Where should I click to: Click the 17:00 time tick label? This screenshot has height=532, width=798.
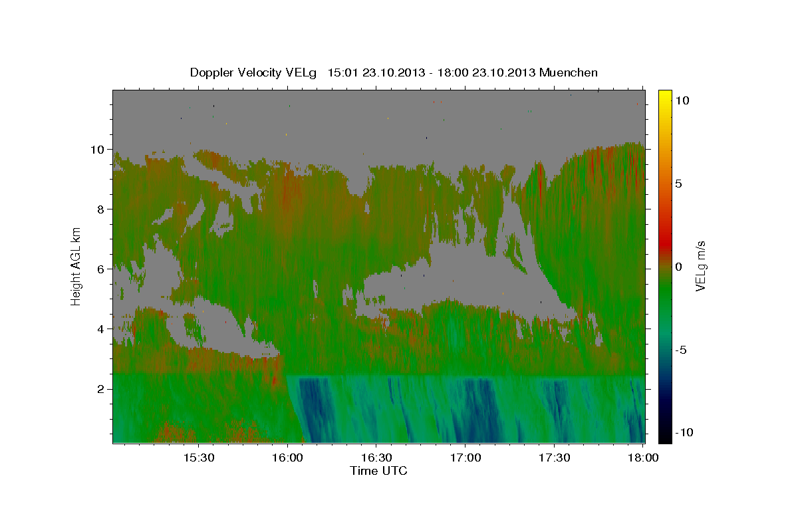465,458
